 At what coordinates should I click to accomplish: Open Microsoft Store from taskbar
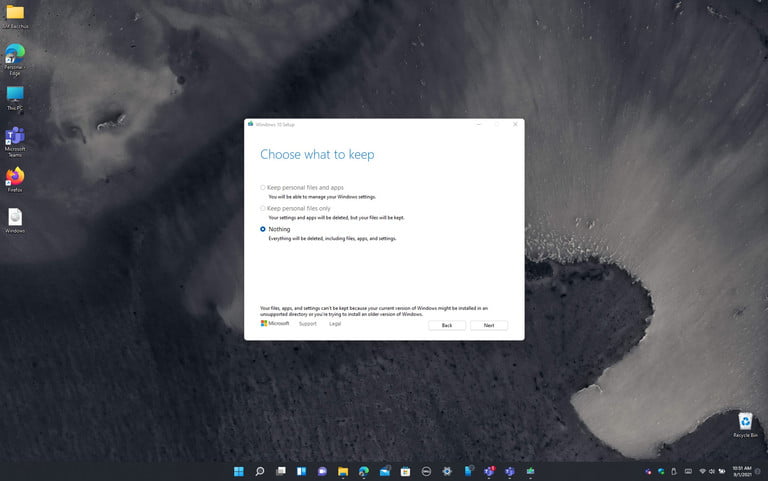click(405, 471)
